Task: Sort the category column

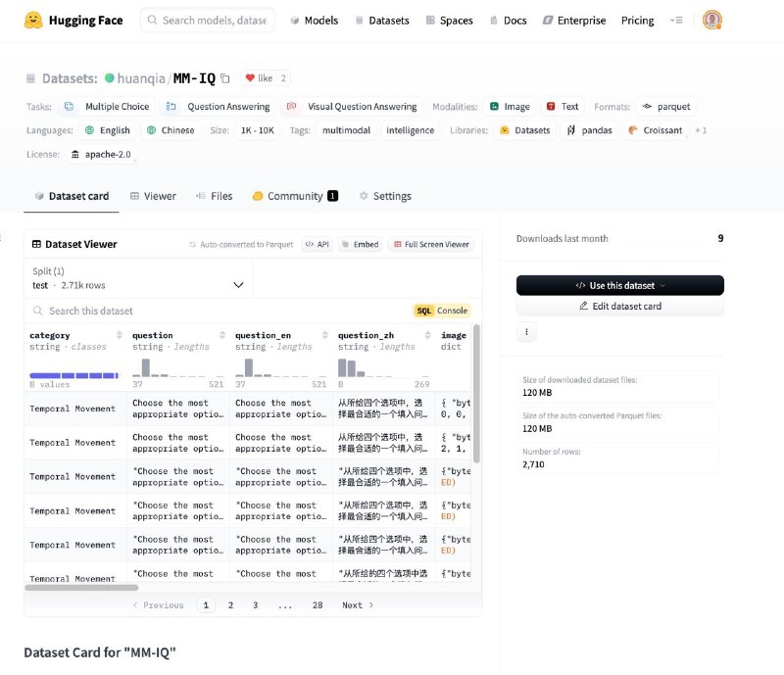Action: coord(119,335)
